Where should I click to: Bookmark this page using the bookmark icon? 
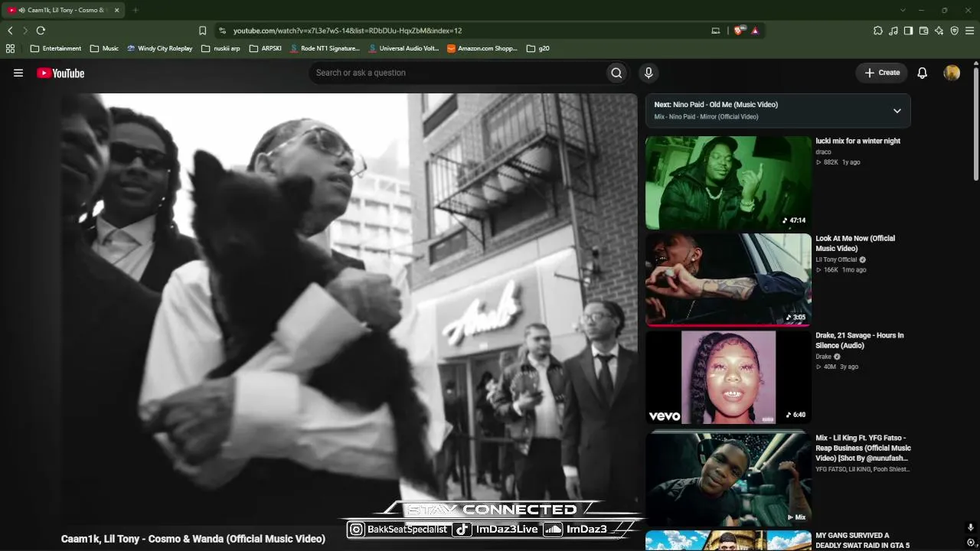click(x=202, y=31)
